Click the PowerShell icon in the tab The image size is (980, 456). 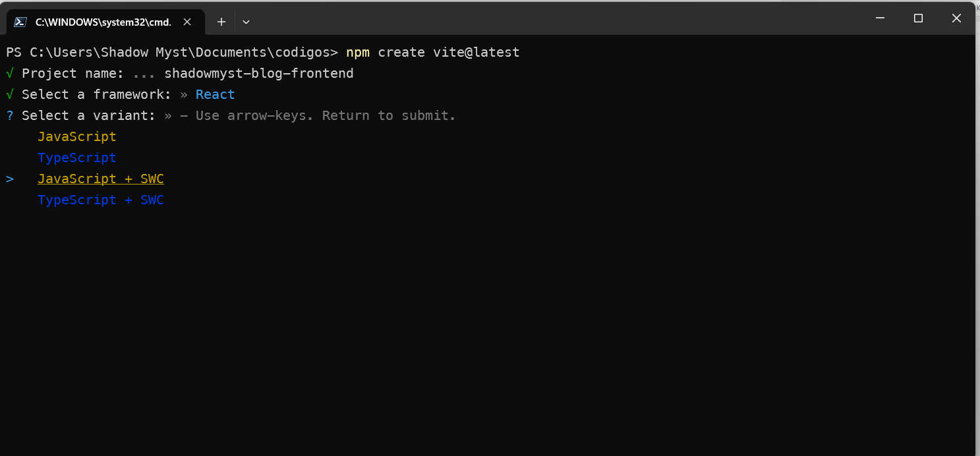point(20,22)
